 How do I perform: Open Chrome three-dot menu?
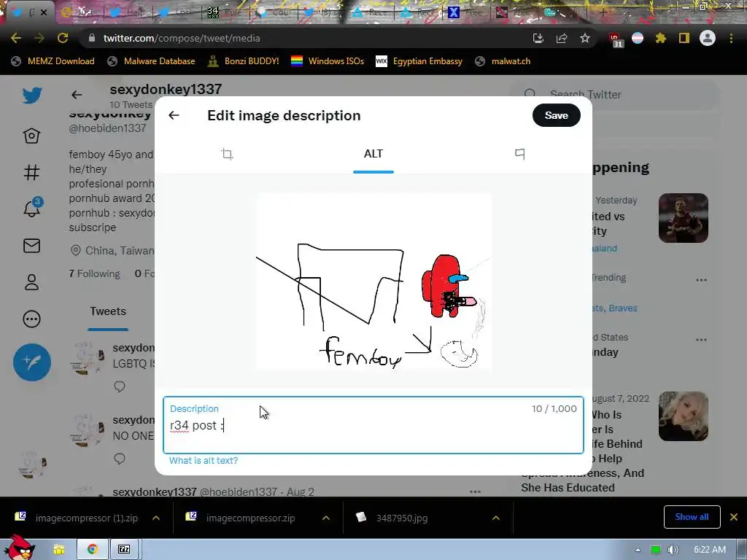(x=731, y=38)
